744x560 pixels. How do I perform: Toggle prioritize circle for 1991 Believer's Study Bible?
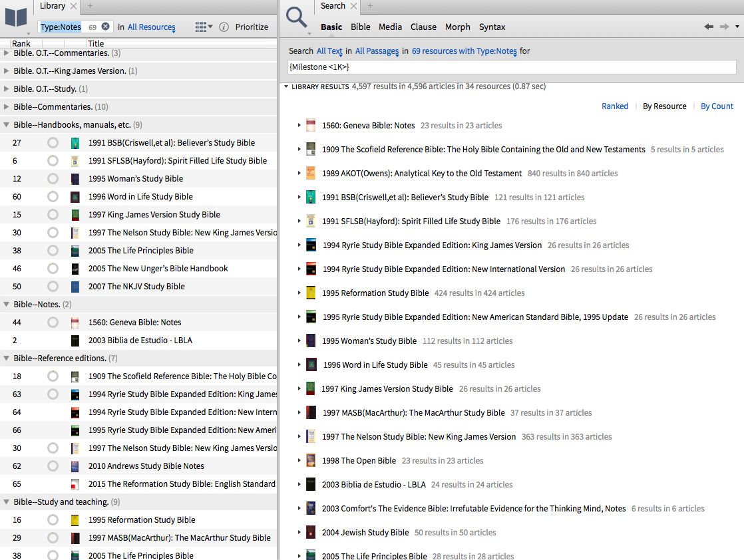(53, 143)
